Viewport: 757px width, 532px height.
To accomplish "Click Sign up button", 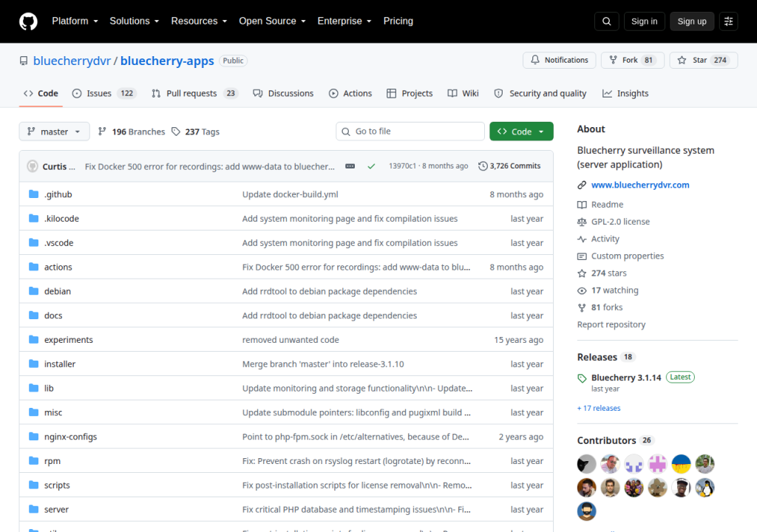I will click(692, 21).
